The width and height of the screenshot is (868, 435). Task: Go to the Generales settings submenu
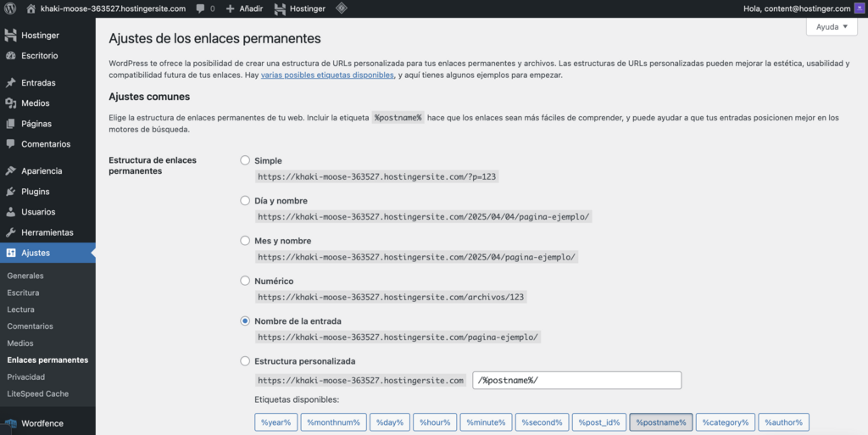click(x=25, y=276)
